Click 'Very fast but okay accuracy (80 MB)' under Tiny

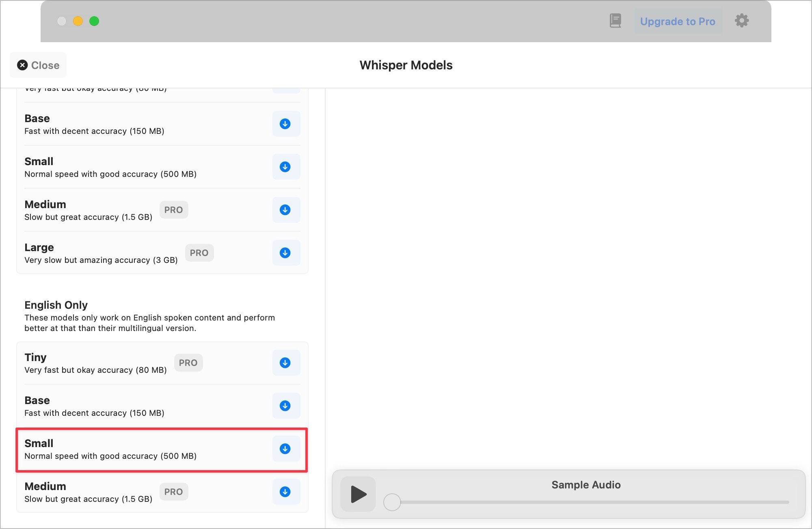click(x=95, y=370)
